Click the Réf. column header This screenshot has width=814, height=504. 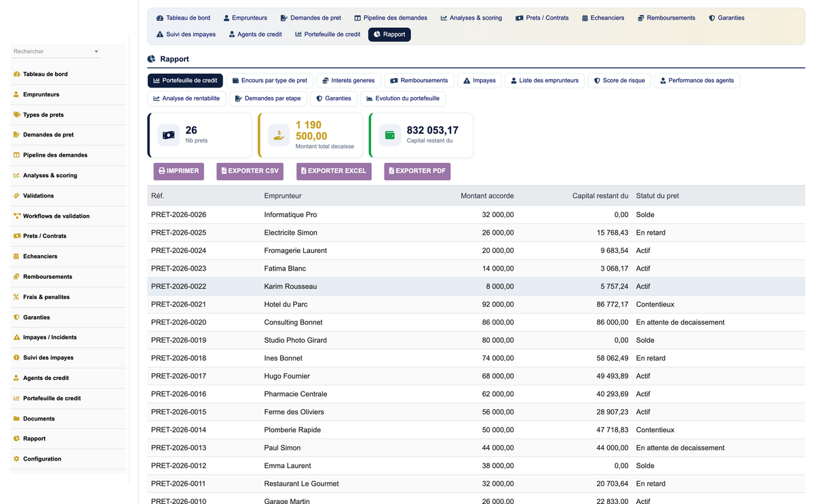point(157,196)
